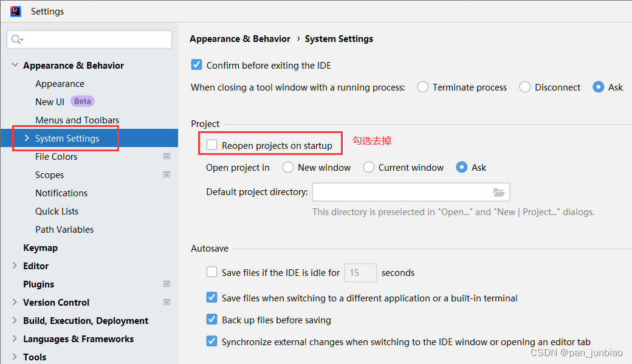Click the project-level icon beside Version Control
Image resolution: width=632 pixels, height=364 pixels.
pyautogui.click(x=167, y=302)
